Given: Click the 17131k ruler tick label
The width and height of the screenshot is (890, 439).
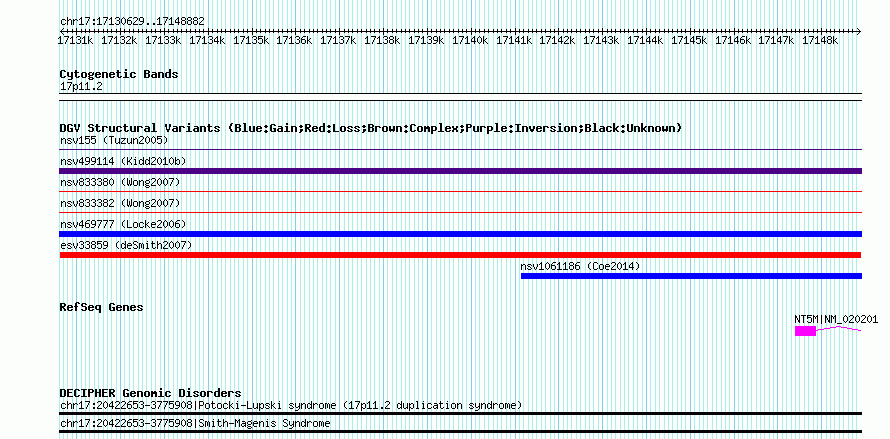Looking at the screenshot, I should 75,40.
